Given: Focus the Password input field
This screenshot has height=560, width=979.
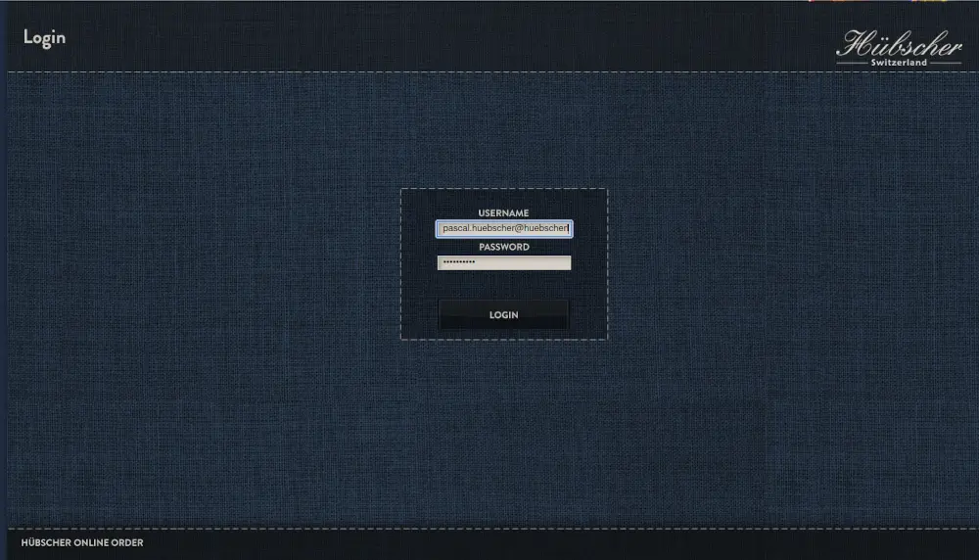Looking at the screenshot, I should coord(504,262).
